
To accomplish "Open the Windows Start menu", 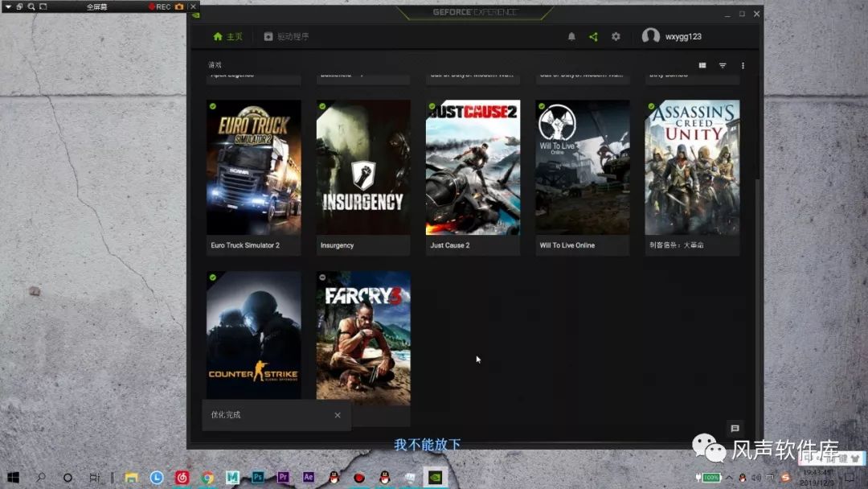I will tap(14, 477).
